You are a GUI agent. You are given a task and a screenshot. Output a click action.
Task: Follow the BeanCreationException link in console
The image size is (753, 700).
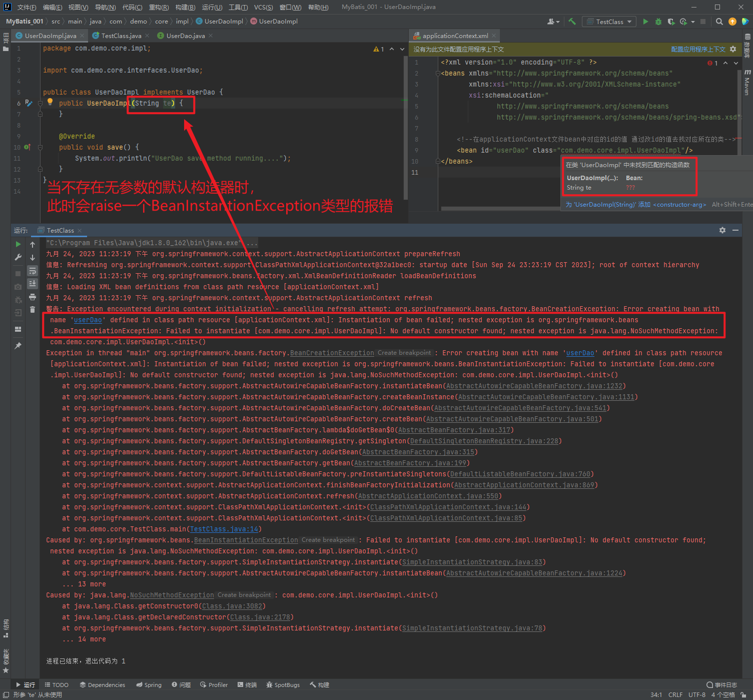332,353
